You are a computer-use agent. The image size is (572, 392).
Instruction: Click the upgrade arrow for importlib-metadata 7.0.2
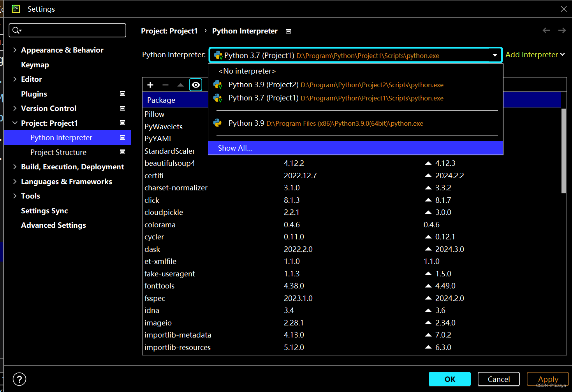tap(428, 335)
